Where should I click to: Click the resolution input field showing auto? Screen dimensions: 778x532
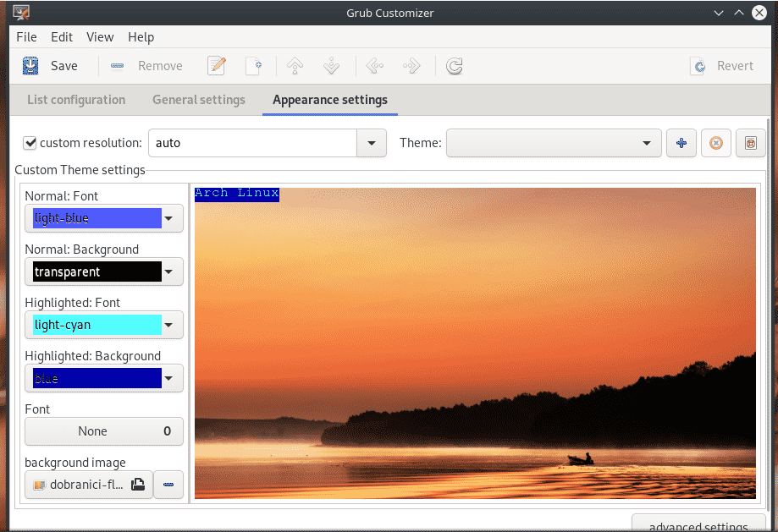click(252, 143)
